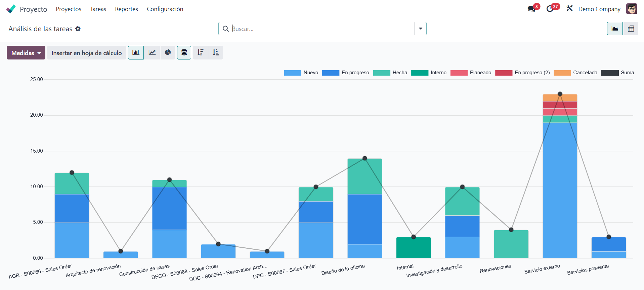Switch to bar chart type
The width and height of the screenshot is (644, 290).
click(x=136, y=53)
